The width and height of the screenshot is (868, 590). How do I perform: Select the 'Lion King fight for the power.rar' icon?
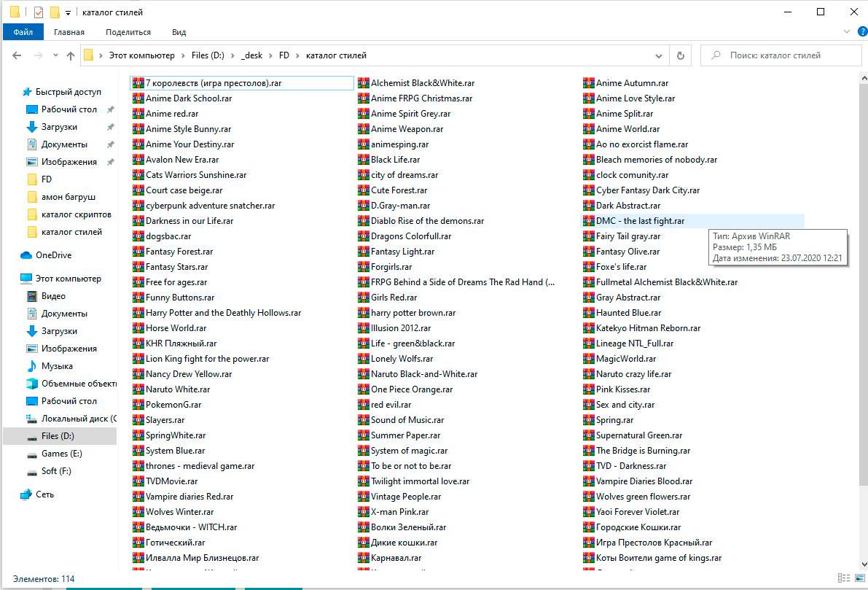point(138,359)
